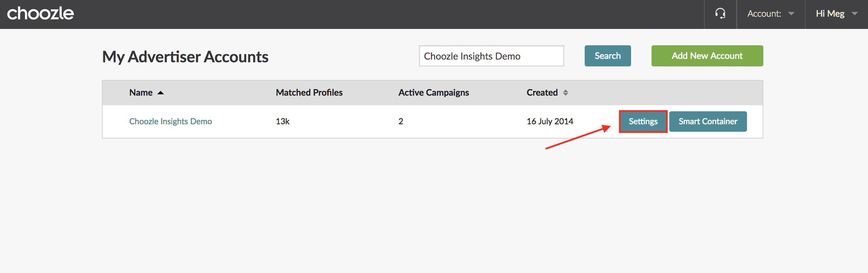This screenshot has height=273, width=868.
Task: Select the 13k matched profiles cell
Action: 283,122
